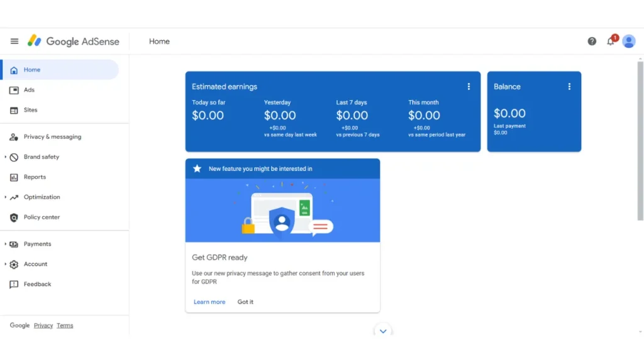Open the notifications bell icon
The height and width of the screenshot is (362, 644).
pos(610,41)
